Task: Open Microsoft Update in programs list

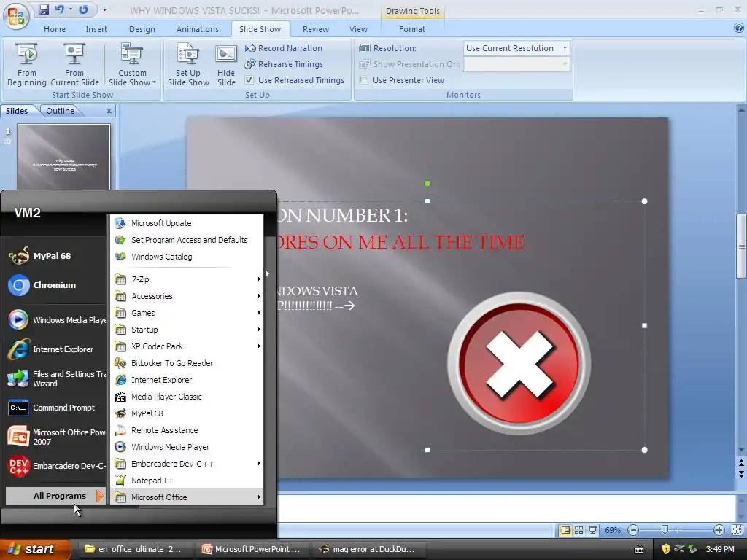Action: (x=187, y=223)
